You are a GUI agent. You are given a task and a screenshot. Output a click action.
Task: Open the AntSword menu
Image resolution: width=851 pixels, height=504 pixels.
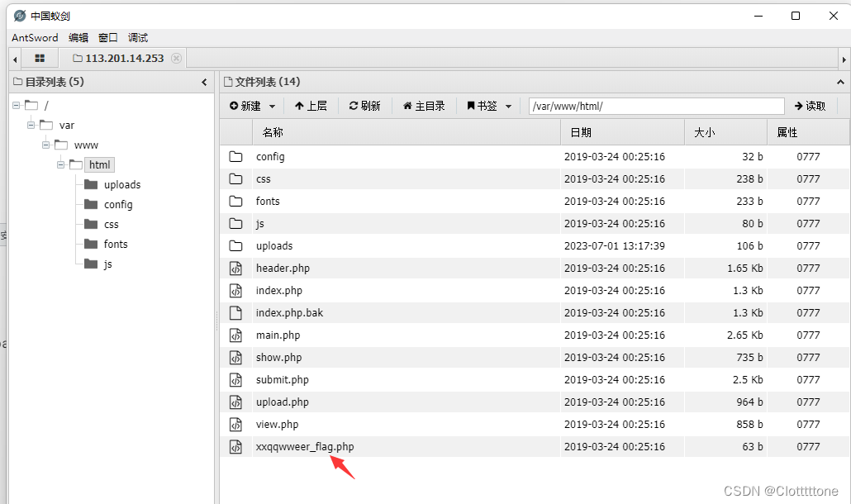click(34, 37)
